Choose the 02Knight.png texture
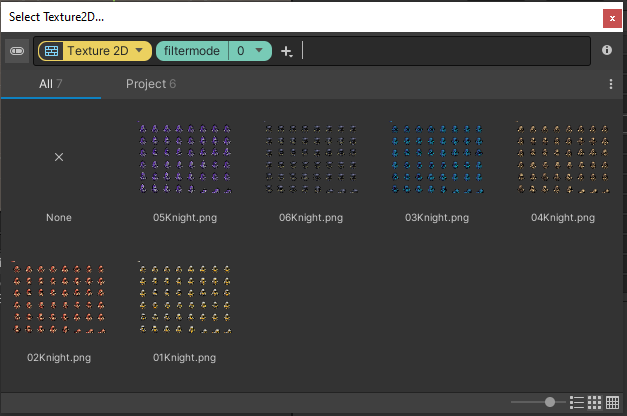Image resolution: width=627 pixels, height=416 pixels. click(59, 298)
